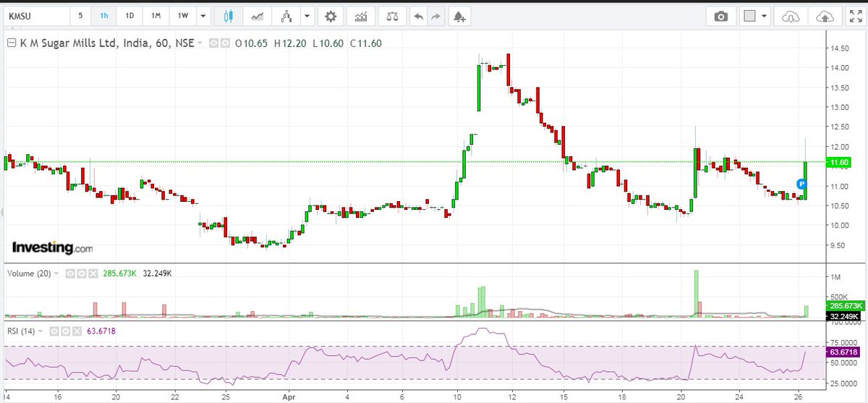Image resolution: width=868 pixels, height=403 pixels.
Task: Take a chart snapshot with camera icon
Action: coord(720,15)
